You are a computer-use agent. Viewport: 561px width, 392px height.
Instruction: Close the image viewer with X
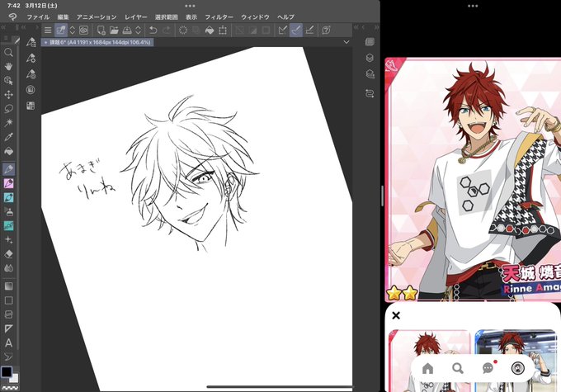396,315
